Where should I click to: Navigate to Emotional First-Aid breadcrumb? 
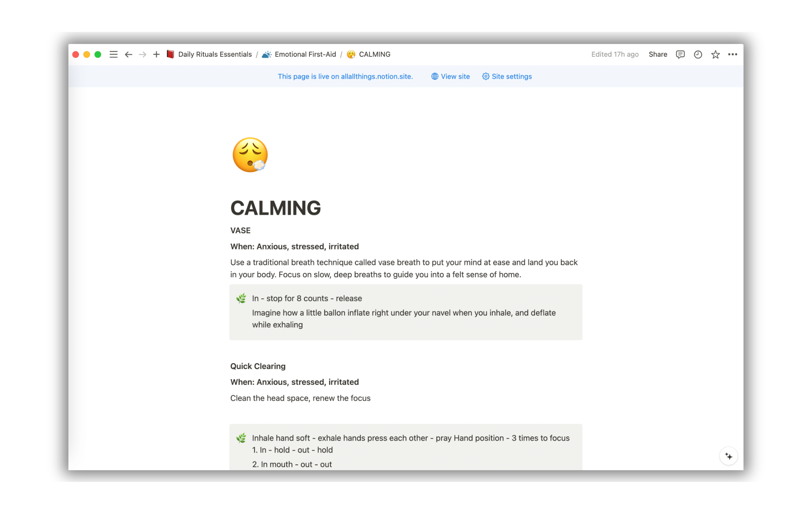click(x=305, y=54)
